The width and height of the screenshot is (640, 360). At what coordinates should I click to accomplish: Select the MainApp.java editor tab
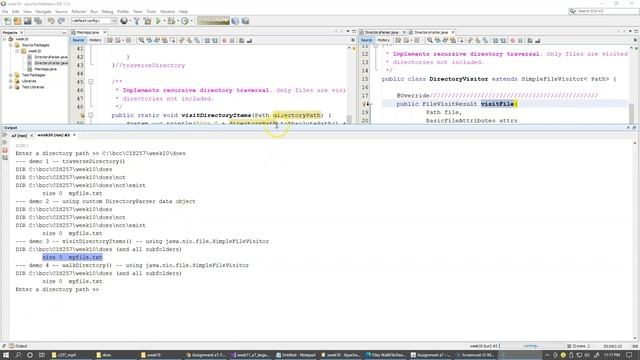pyautogui.click(x=88, y=32)
